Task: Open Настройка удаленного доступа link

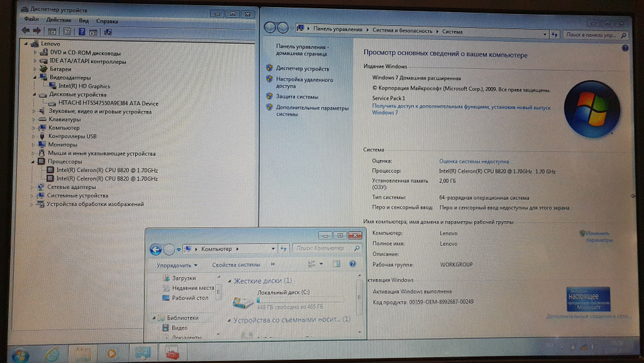Action: [305, 83]
